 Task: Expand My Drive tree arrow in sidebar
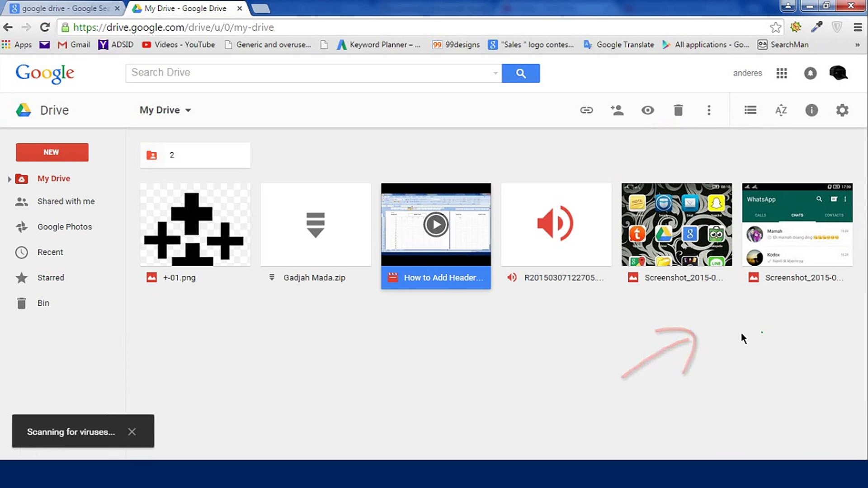(9, 179)
